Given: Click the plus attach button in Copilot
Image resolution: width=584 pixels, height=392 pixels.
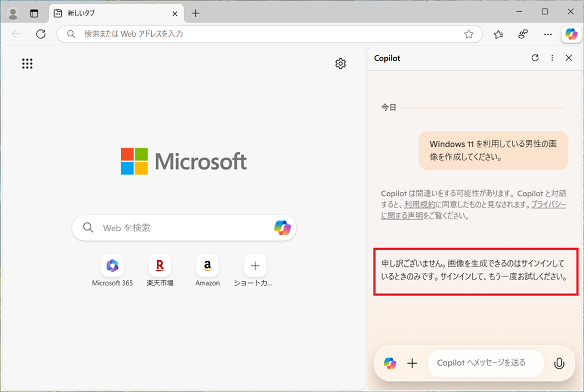Looking at the screenshot, I should 412,363.
